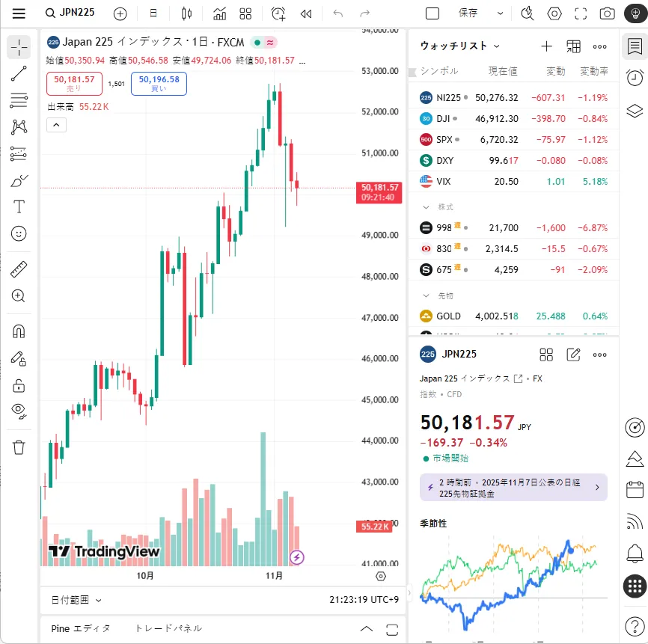The height and width of the screenshot is (644, 648).
Task: Open the 日経225先物証拠金 news banner
Action: coord(513,487)
